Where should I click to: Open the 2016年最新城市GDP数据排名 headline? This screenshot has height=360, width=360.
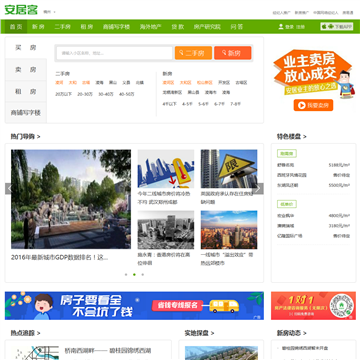coord(60,258)
